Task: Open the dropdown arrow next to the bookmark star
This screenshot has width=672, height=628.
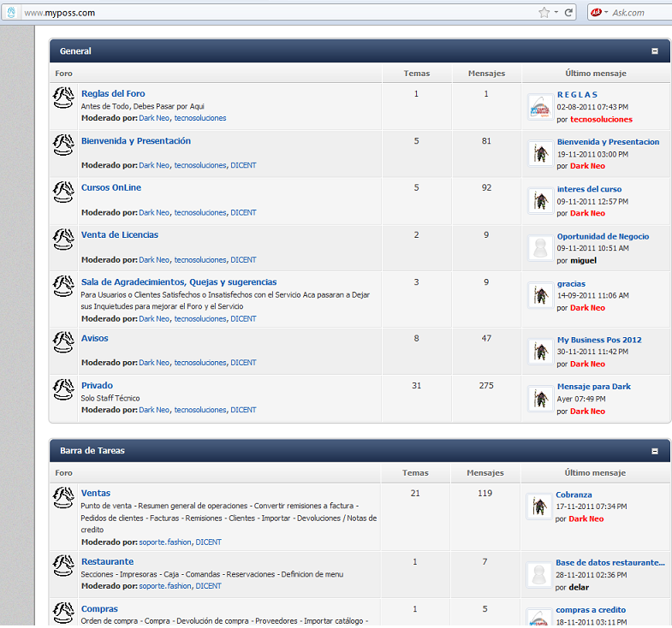Action: [556, 13]
